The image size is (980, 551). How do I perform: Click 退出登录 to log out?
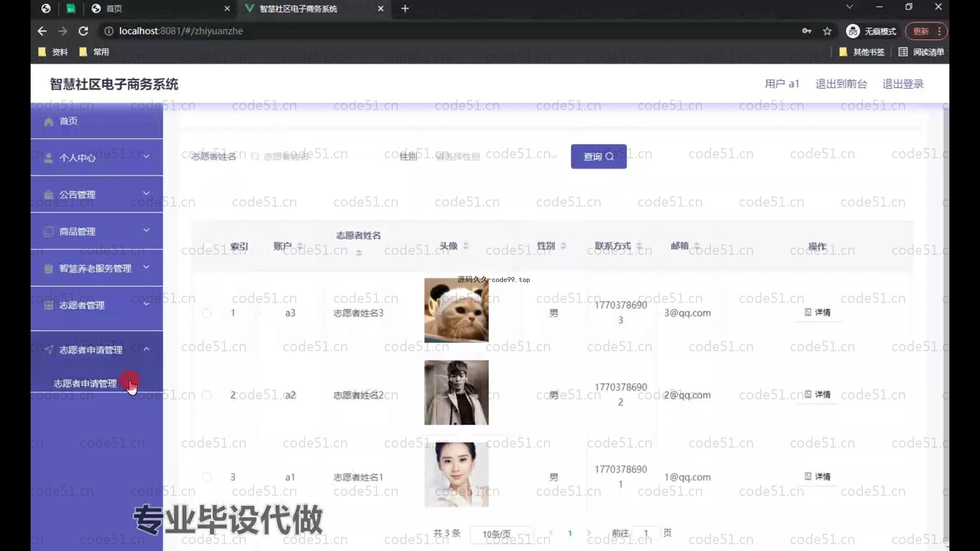903,84
